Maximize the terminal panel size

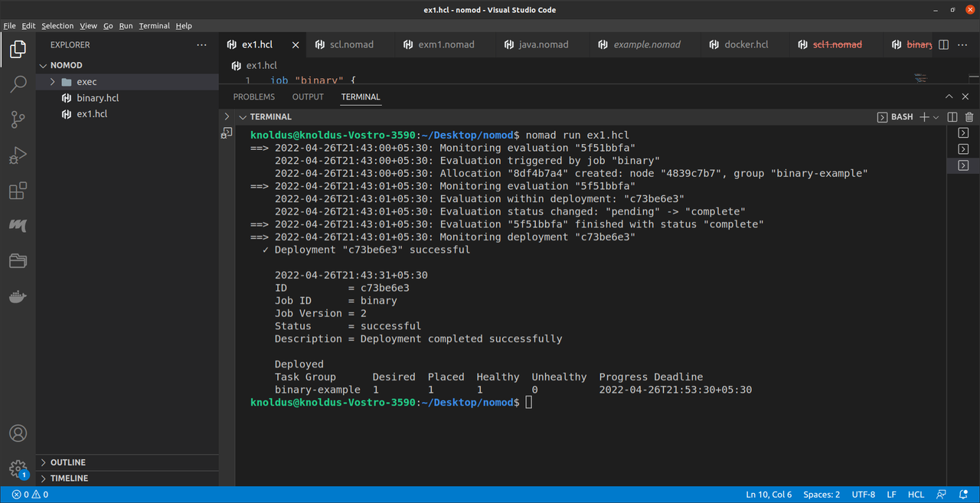tap(948, 97)
